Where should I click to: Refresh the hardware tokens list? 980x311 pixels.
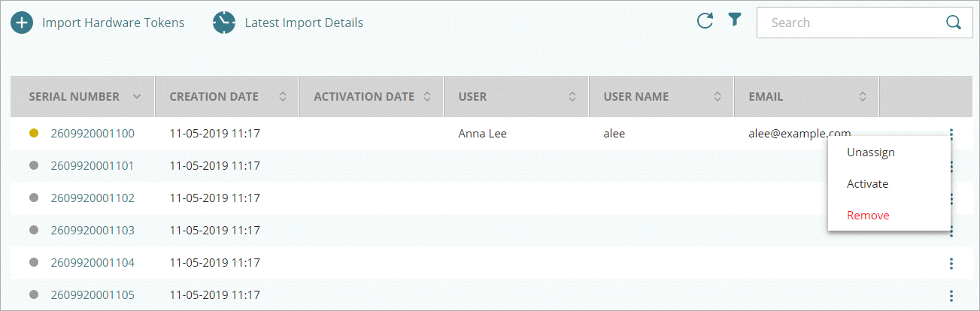click(x=705, y=21)
